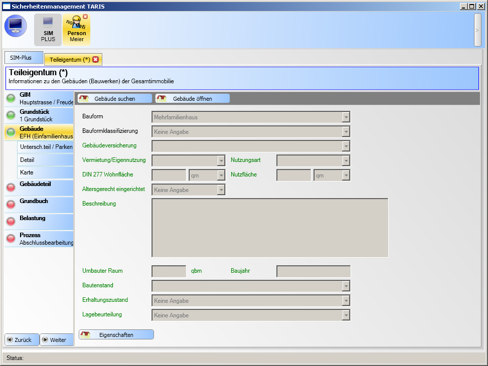Click the red status light beside Grundbuch
This screenshot has width=488, height=366.
[x=11, y=204]
